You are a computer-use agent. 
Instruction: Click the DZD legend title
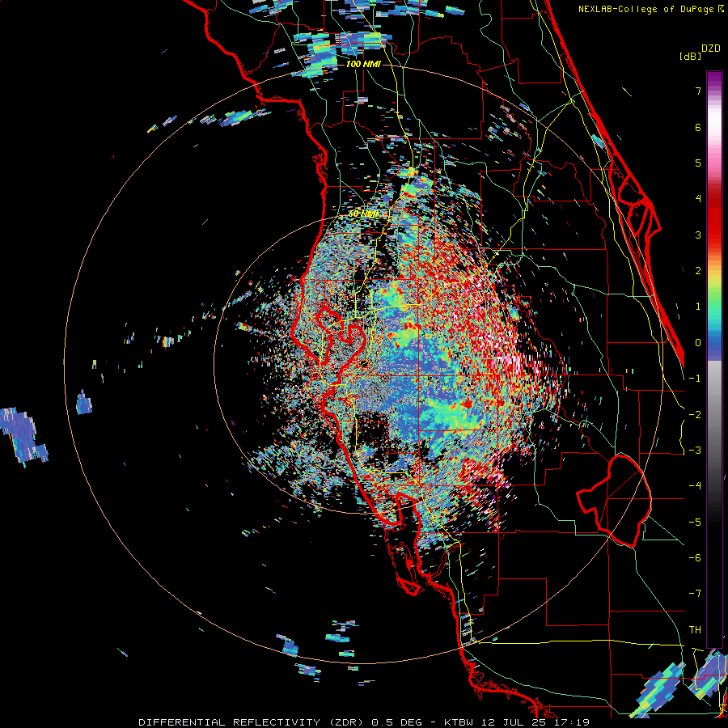711,49
